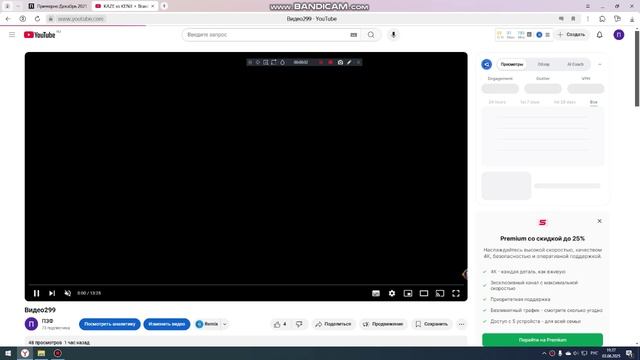The width and height of the screenshot is (640, 360).
Task: Switch to theater mode view
Action: (424, 293)
